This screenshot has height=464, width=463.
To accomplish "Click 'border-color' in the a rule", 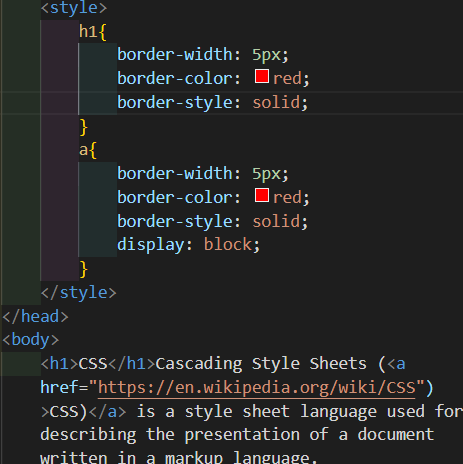I will pyautogui.click(x=175, y=198).
